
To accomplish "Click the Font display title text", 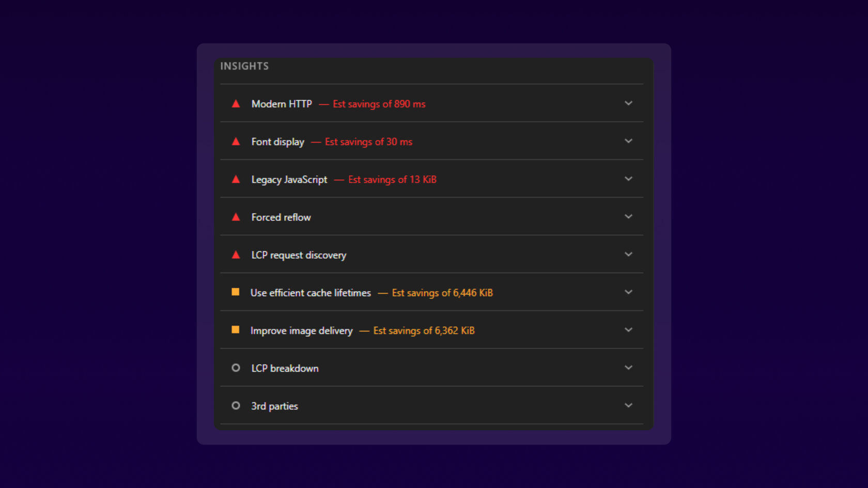I will pyautogui.click(x=278, y=141).
